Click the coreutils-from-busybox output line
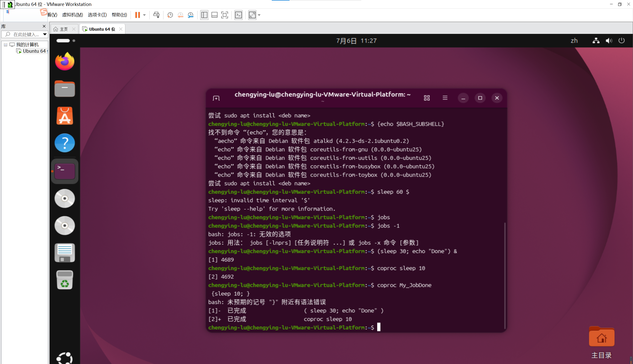 pyautogui.click(x=324, y=166)
